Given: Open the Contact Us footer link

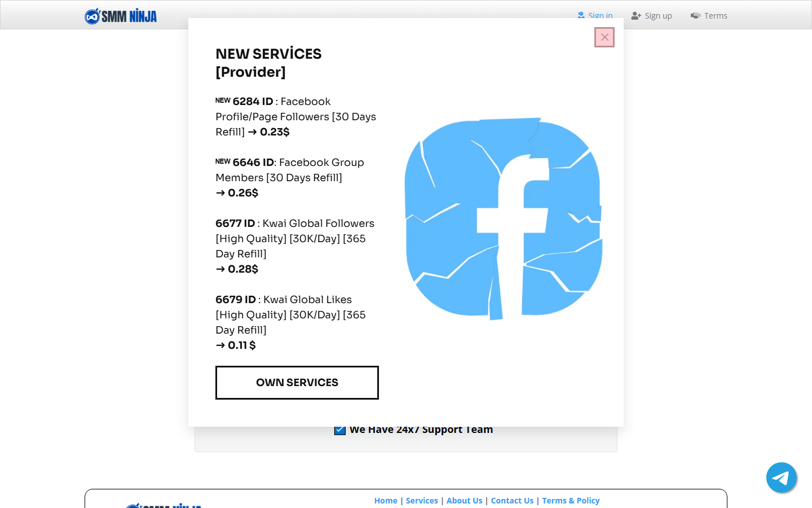Looking at the screenshot, I should pyautogui.click(x=512, y=501).
